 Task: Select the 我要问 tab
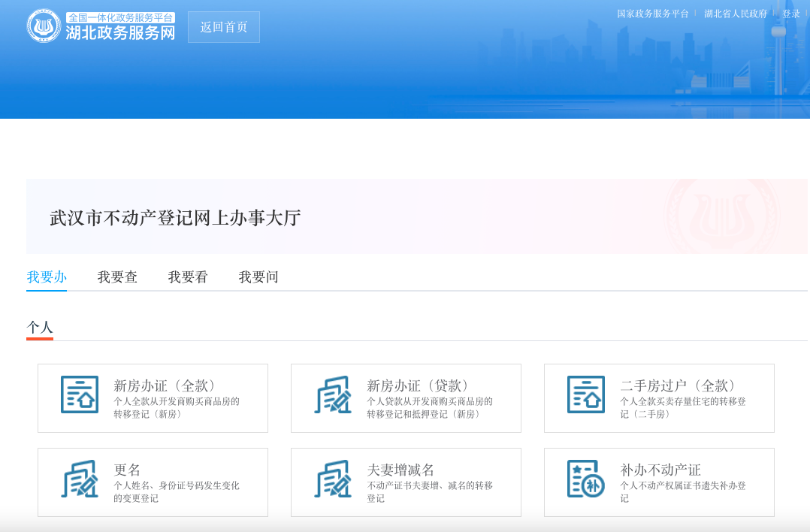258,277
